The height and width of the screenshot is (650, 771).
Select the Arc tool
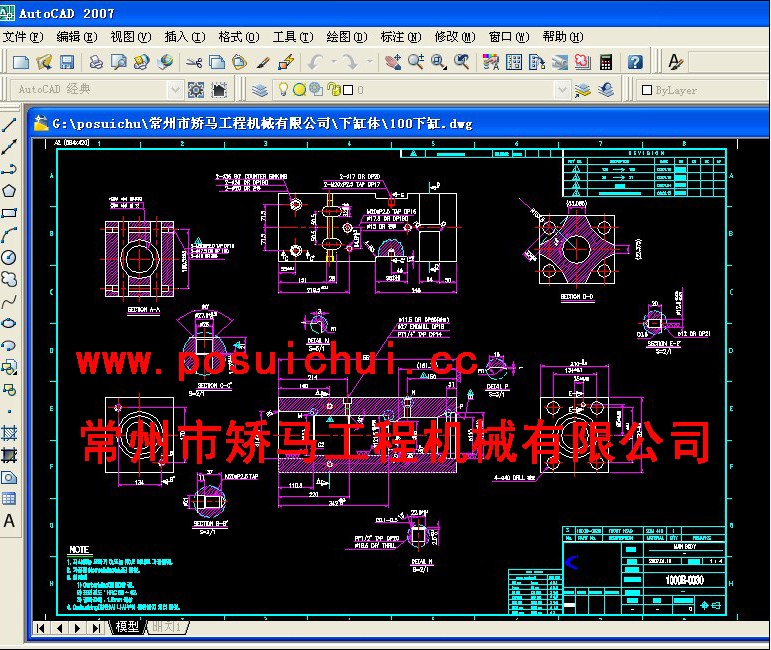point(9,235)
